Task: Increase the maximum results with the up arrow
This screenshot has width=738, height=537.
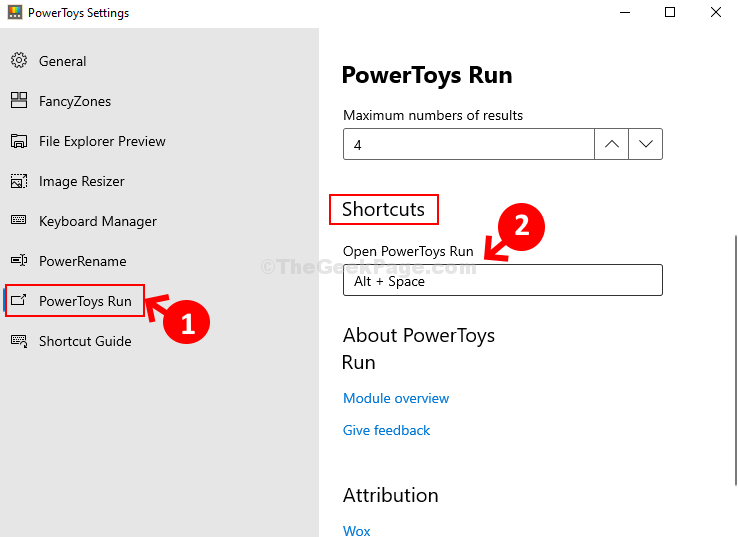Action: 611,144
